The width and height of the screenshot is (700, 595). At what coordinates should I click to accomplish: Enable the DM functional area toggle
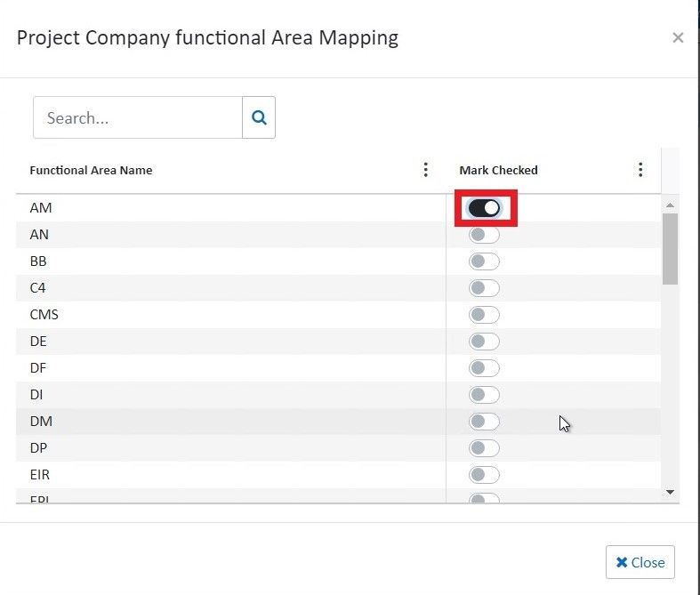(485, 422)
